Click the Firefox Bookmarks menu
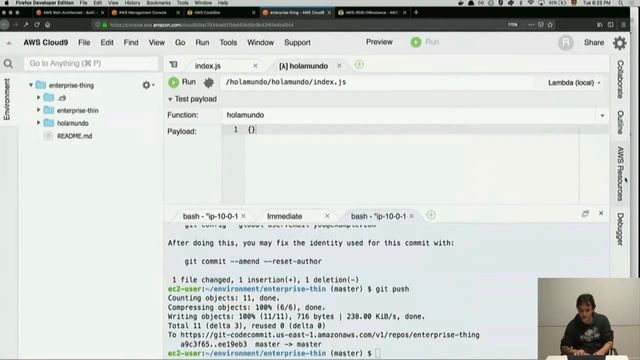 point(158,3)
